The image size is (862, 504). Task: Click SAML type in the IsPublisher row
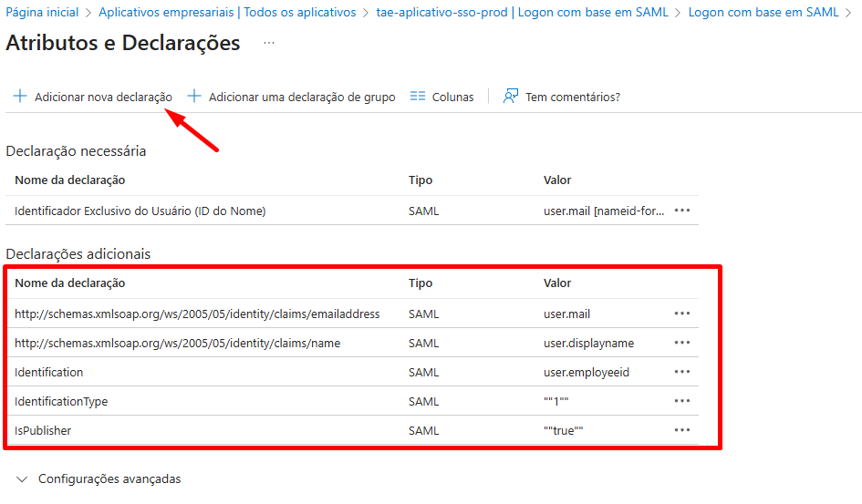point(424,430)
